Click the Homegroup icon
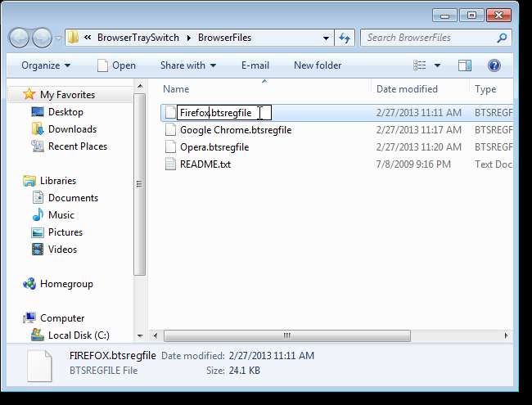 [x=29, y=284]
